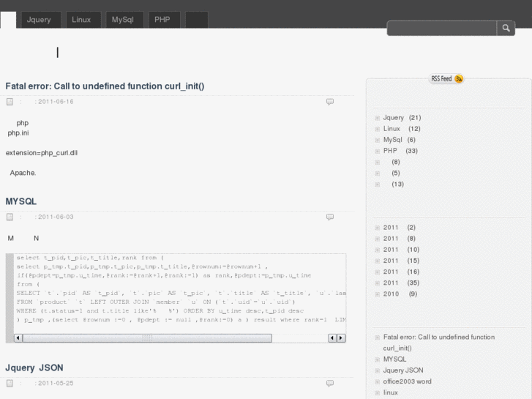Click comment bubble icon on MYSQL post
The image size is (532, 399).
330,217
